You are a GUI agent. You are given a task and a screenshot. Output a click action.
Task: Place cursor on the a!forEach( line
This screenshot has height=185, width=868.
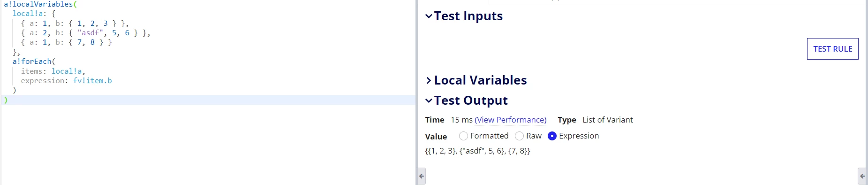point(34,62)
